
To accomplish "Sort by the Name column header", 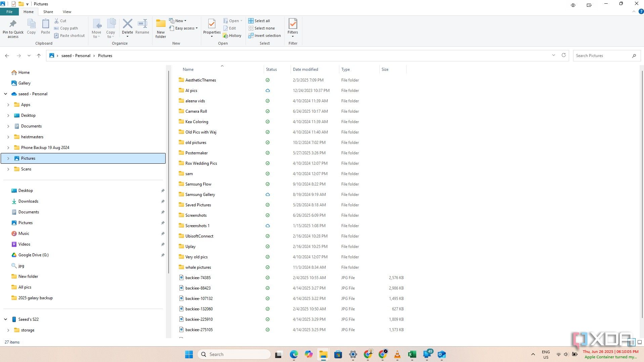I will [x=188, y=69].
